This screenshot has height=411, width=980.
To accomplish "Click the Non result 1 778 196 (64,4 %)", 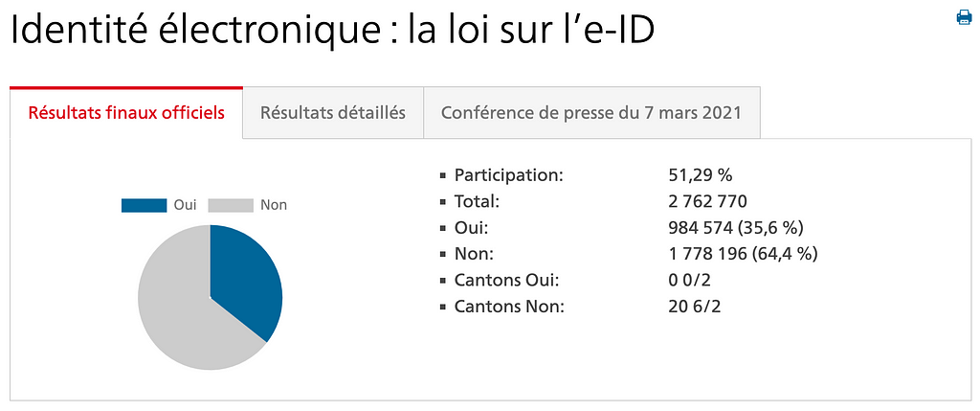I will pos(743,254).
